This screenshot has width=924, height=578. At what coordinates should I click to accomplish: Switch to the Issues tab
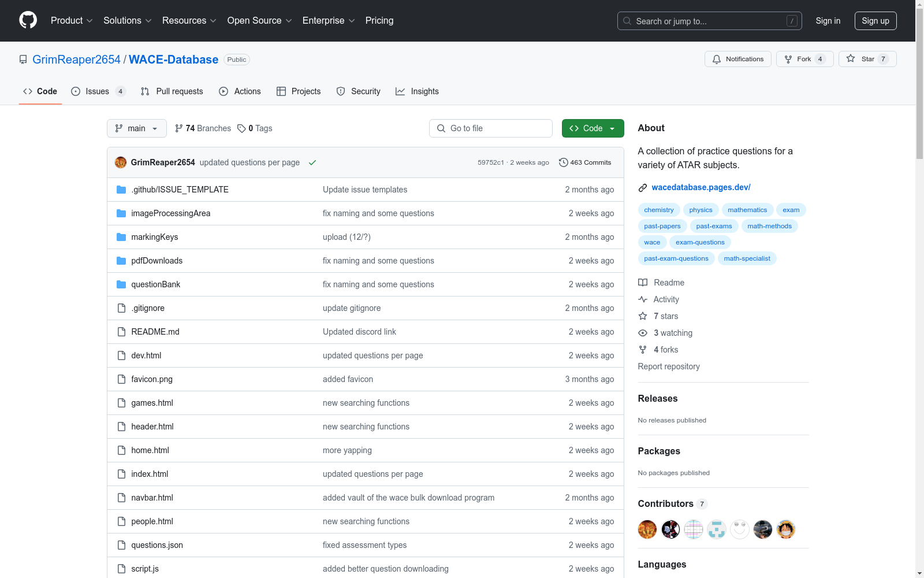98,91
